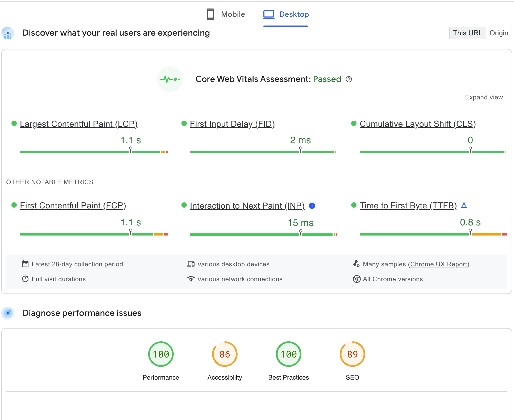Click the Desktop laptop icon

point(268,14)
